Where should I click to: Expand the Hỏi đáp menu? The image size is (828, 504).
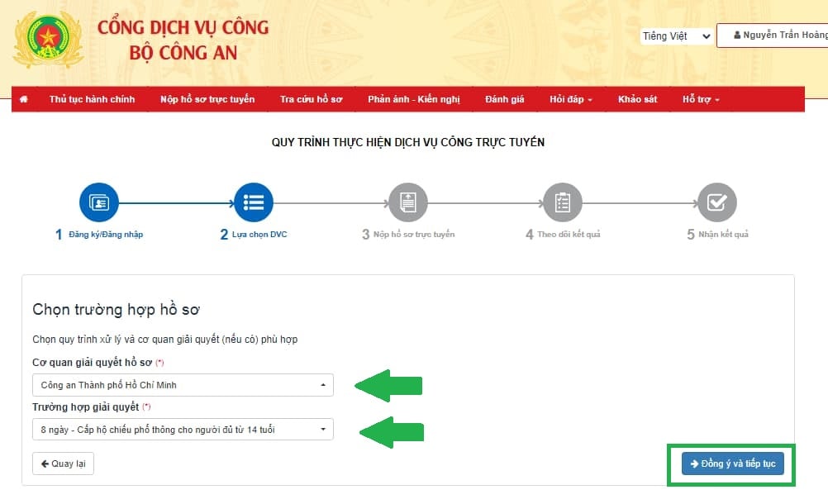[x=571, y=99]
